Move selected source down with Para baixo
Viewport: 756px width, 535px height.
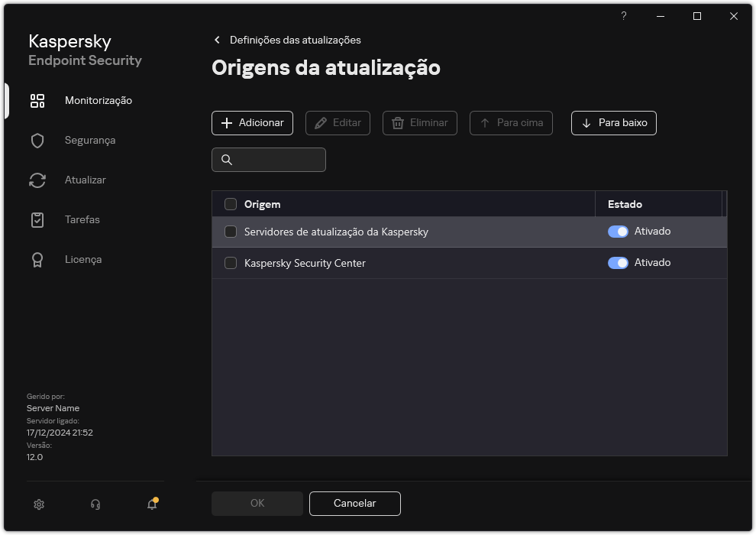pos(613,123)
